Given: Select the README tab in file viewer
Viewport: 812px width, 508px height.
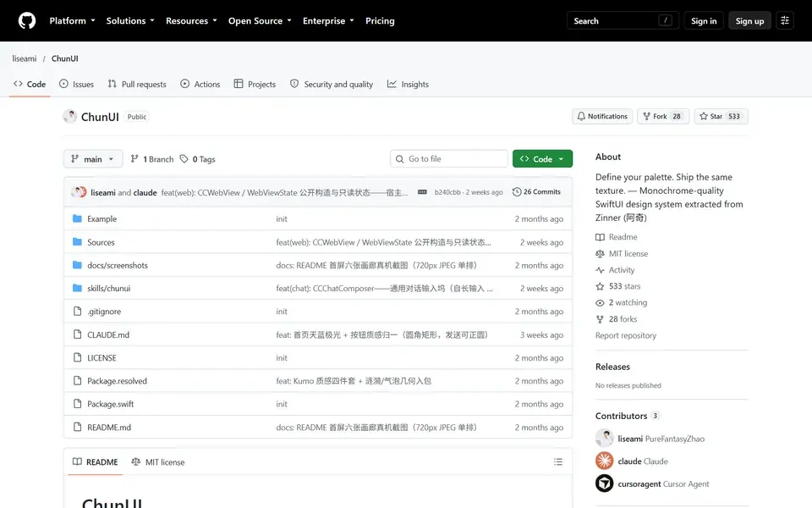Looking at the screenshot, I should point(96,462).
